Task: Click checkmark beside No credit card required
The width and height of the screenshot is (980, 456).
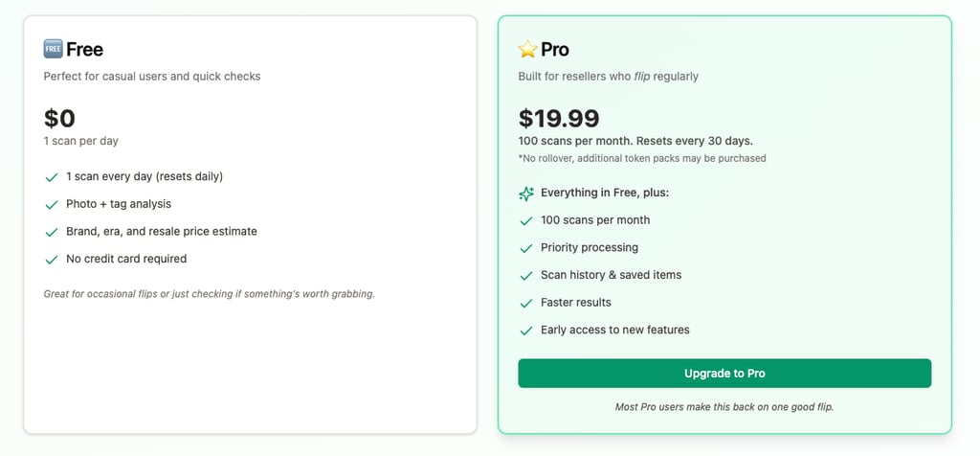Action: [52, 259]
